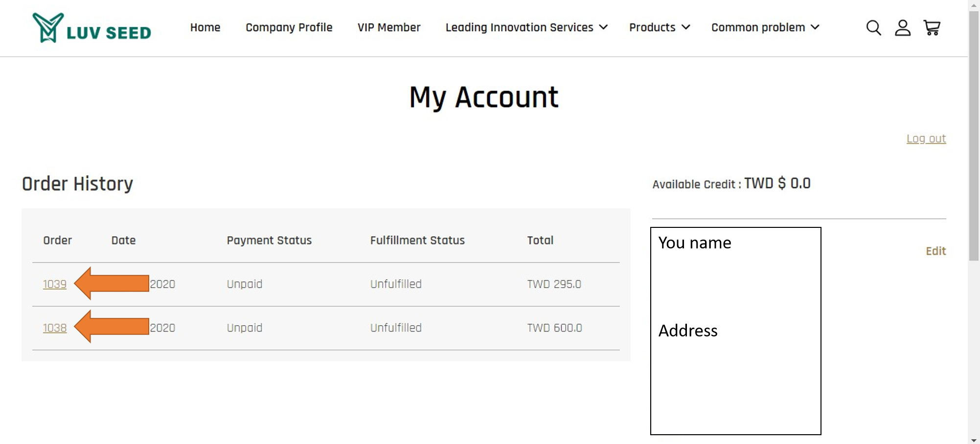Click the LUV SEED logo

pos(92,28)
